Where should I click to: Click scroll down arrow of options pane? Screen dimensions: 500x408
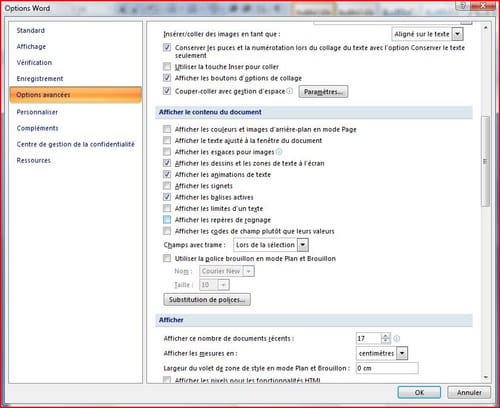tap(486, 377)
